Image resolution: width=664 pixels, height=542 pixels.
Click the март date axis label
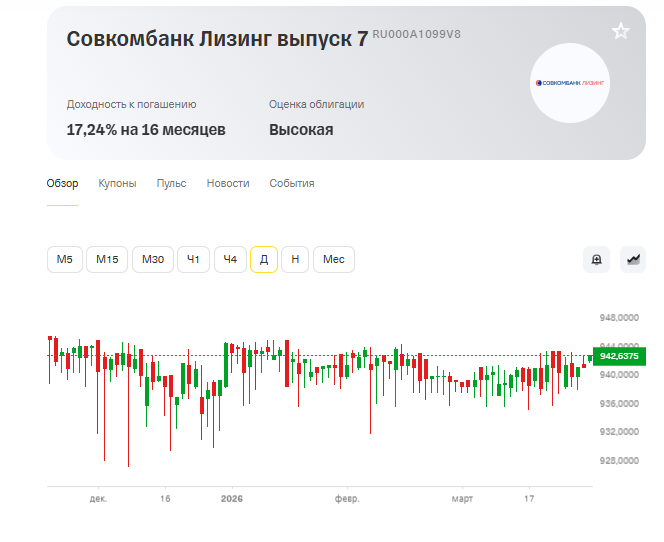pos(462,499)
